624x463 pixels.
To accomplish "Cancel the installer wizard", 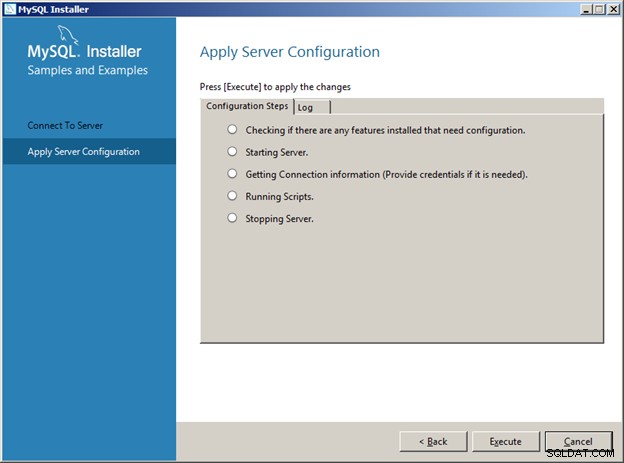I will [x=578, y=442].
